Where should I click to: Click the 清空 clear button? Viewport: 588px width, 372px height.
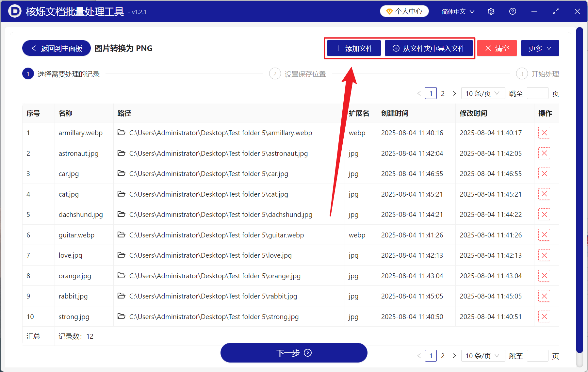(x=497, y=48)
